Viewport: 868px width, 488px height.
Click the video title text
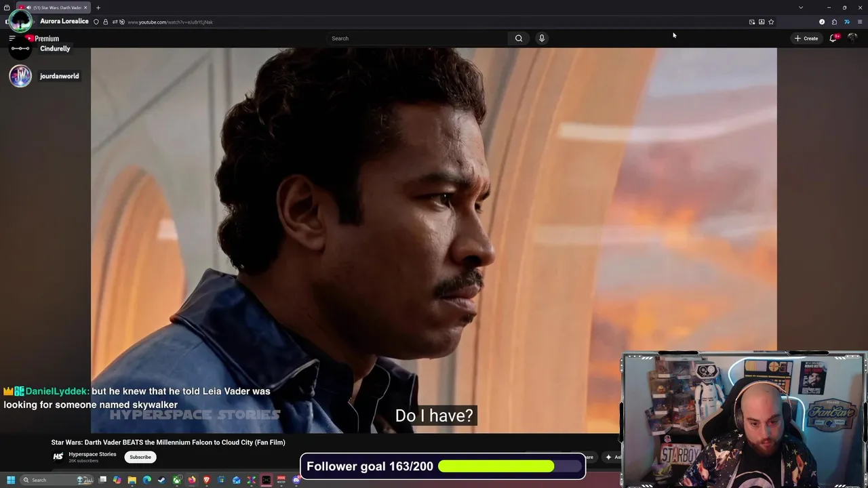pos(168,443)
